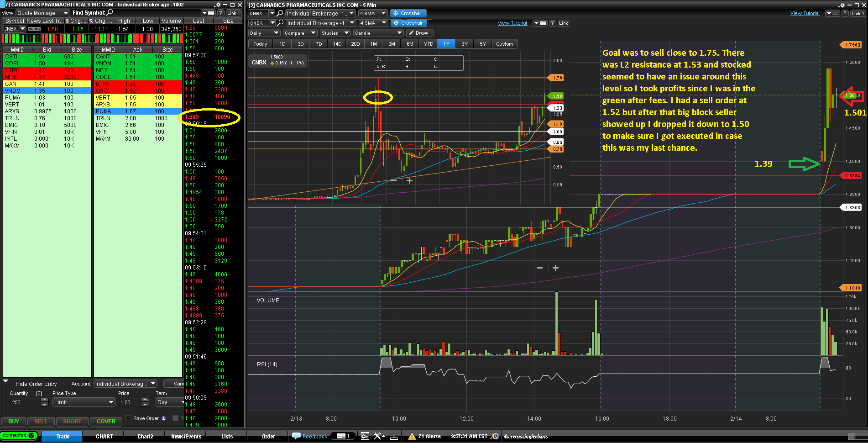Select the Custom time range
Screen dimensions: 868x443
(x=504, y=44)
